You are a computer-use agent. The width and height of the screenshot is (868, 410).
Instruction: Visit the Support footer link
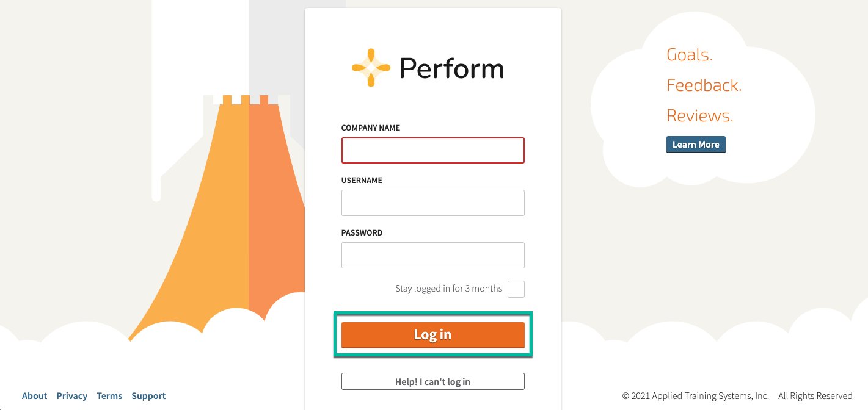[x=148, y=396]
